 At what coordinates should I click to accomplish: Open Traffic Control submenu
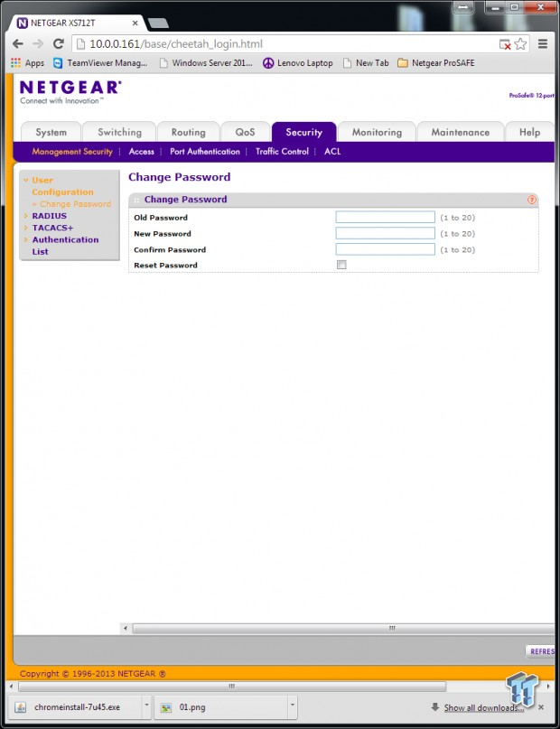pyautogui.click(x=282, y=152)
